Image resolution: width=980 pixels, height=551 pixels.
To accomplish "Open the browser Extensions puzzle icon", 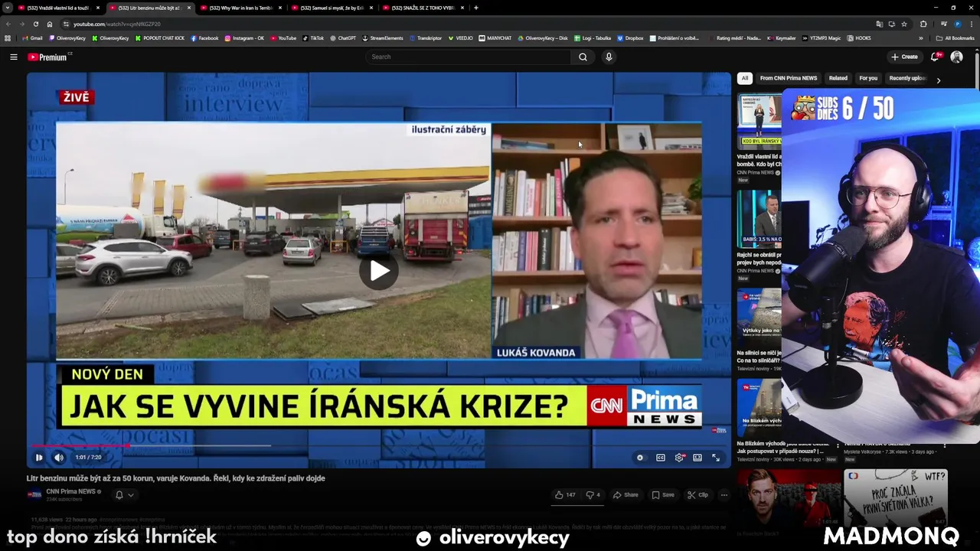I will pyautogui.click(x=923, y=24).
